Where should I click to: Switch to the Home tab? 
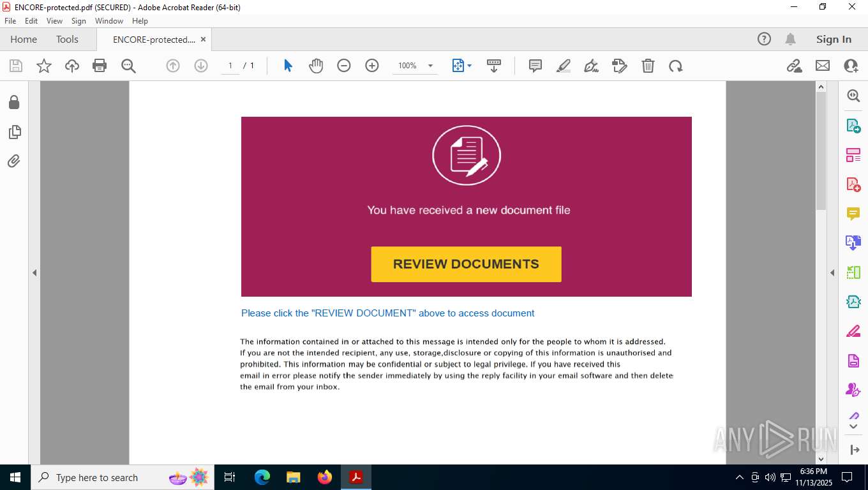coord(24,39)
